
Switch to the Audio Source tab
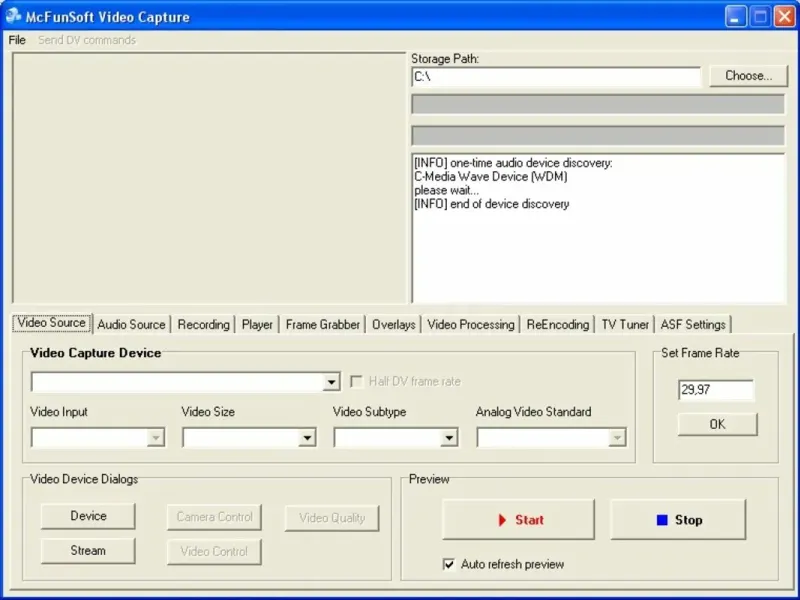point(131,324)
